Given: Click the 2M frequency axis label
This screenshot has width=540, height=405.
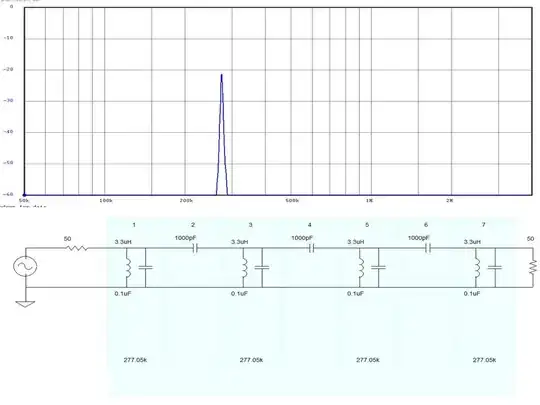Looking at the screenshot, I should click(x=450, y=200).
